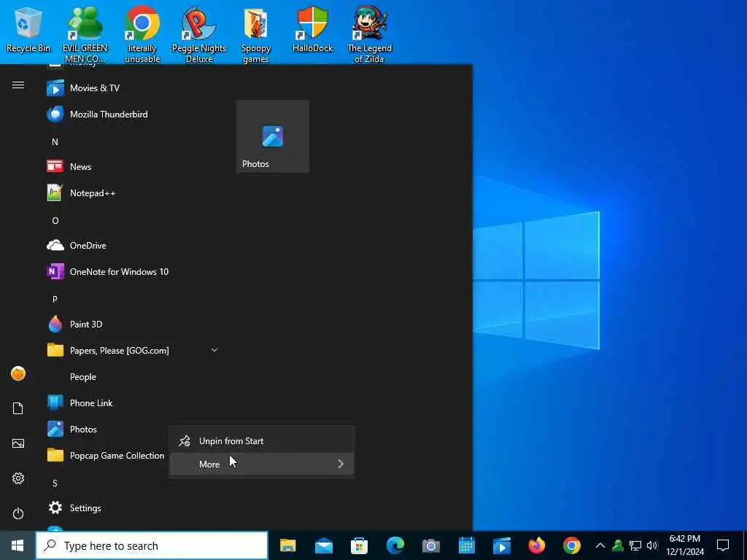
Task: Jump to letter N section header
Action: [x=55, y=142]
